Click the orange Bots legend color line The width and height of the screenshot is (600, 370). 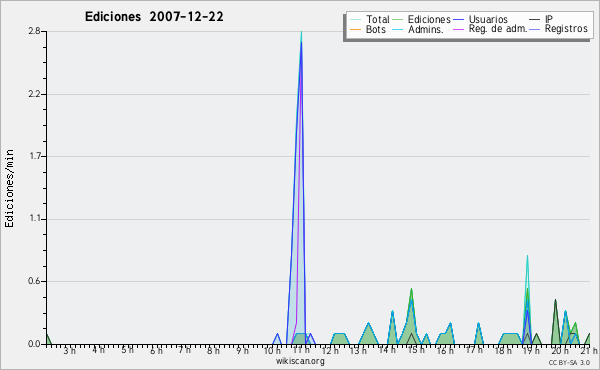(355, 29)
